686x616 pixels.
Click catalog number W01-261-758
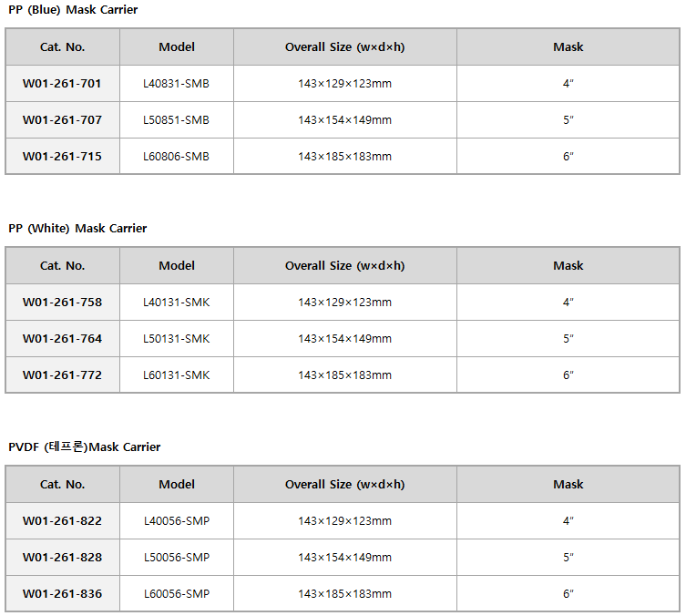(x=62, y=303)
